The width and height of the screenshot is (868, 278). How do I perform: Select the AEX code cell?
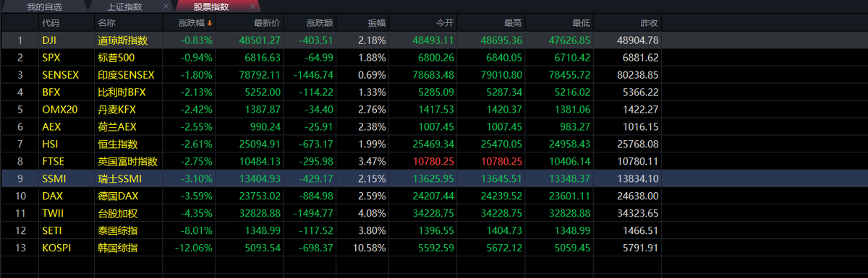tap(51, 126)
